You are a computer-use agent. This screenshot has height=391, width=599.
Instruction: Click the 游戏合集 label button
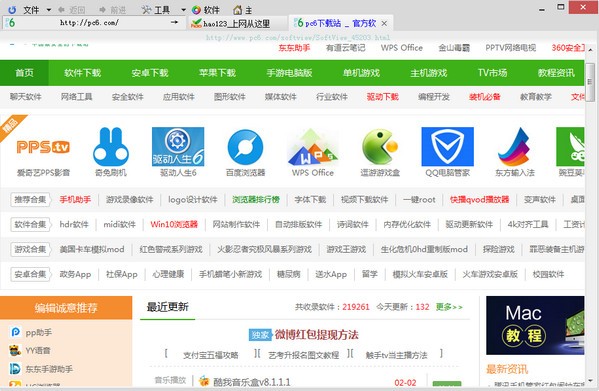31,249
